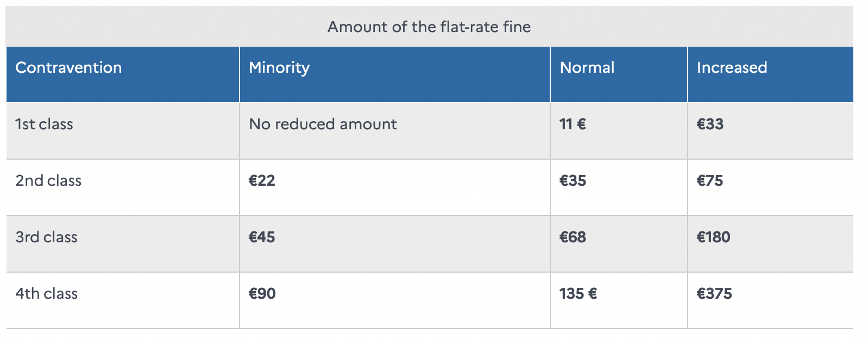
Task: Click the "Amount of the flat-rate fine" caption
Action: (429, 27)
